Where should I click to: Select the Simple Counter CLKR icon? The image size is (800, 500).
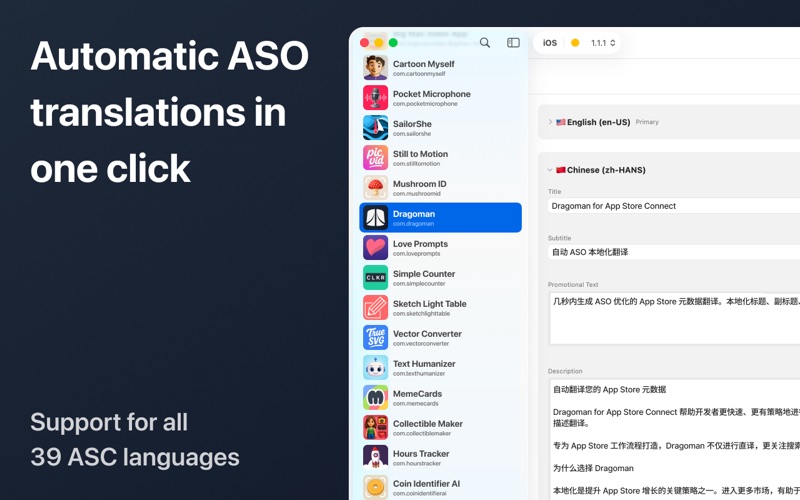(x=376, y=278)
